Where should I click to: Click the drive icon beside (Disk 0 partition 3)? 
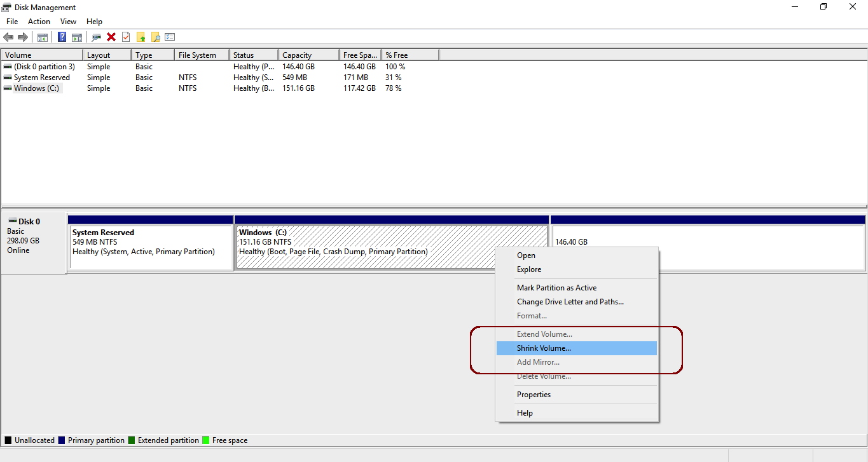8,67
